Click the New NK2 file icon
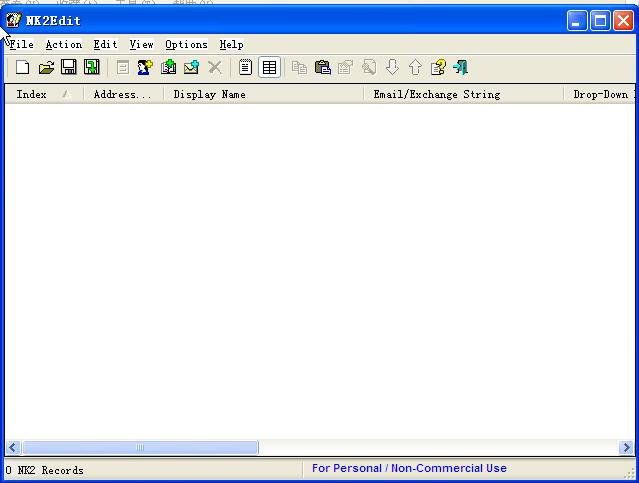Screen dimensions: 639x483 (x=22, y=68)
